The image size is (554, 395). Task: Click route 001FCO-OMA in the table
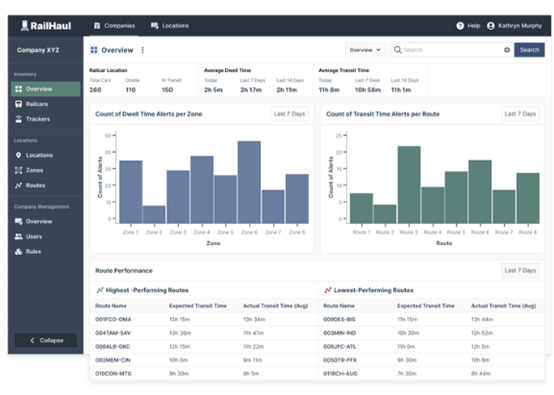(x=113, y=319)
